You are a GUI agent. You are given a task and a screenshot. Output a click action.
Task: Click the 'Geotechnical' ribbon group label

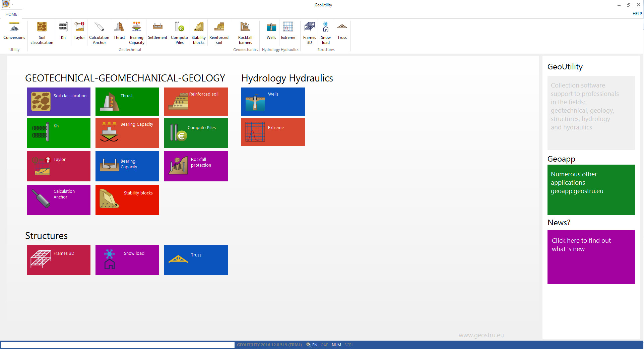tap(130, 50)
